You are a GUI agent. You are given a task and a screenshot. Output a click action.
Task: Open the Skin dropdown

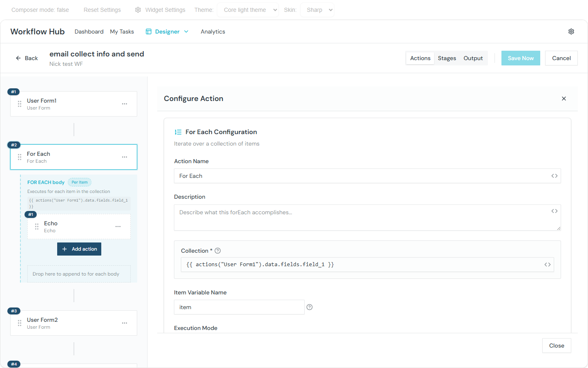coord(317,10)
